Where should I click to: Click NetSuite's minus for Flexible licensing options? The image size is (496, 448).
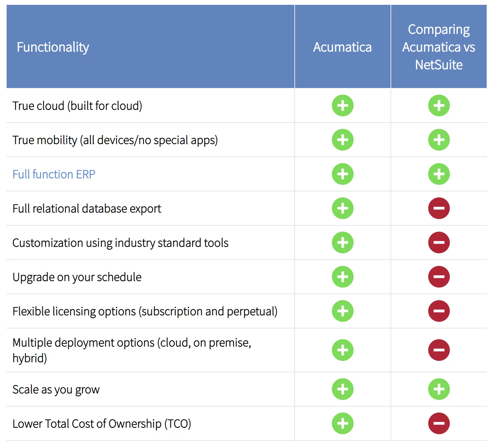pyautogui.click(x=439, y=311)
